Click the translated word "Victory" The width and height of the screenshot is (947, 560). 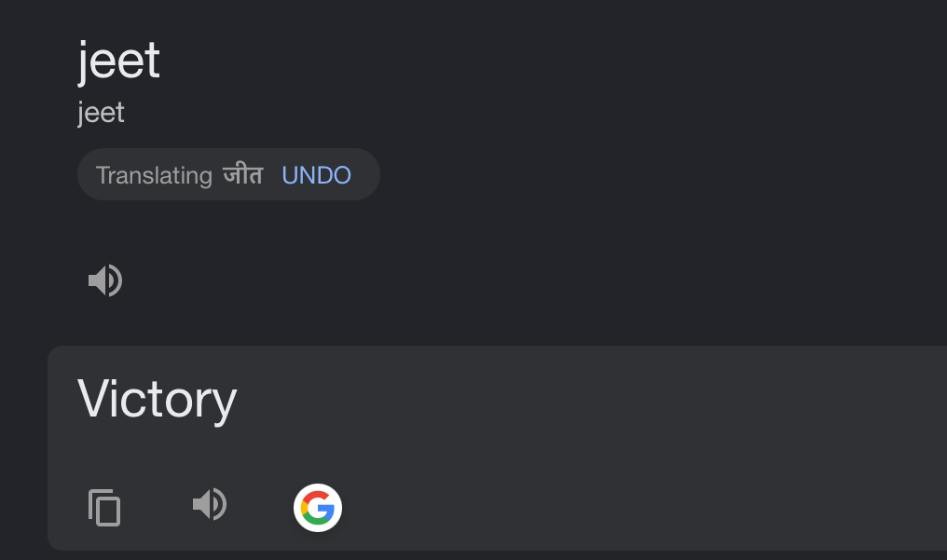157,399
